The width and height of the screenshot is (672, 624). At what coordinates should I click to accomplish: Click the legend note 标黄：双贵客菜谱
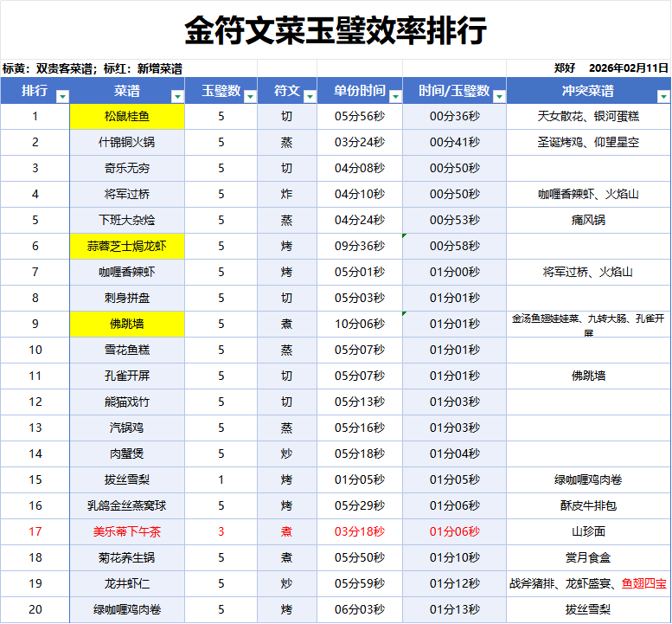47,68
